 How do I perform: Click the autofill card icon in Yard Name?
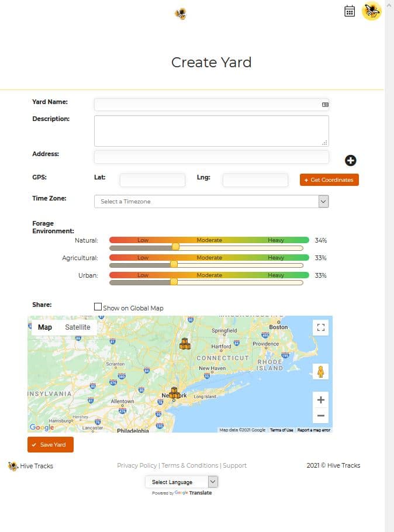[325, 105]
